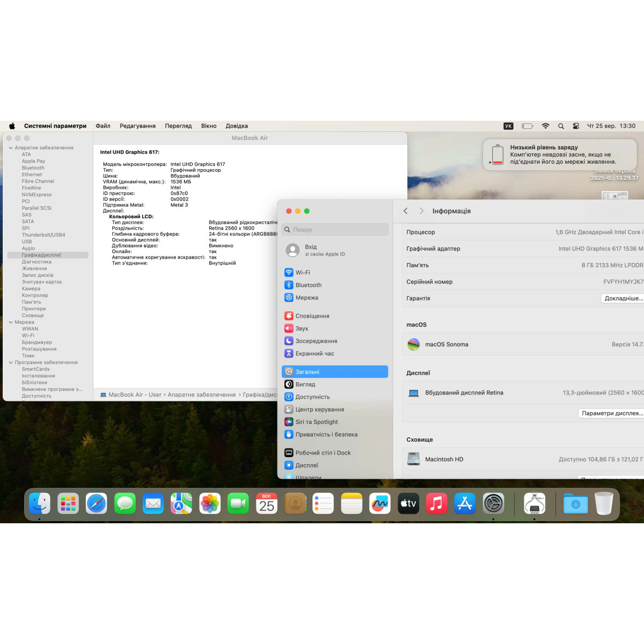
Task: Go back in Settings Інформація pane
Action: pyautogui.click(x=406, y=211)
